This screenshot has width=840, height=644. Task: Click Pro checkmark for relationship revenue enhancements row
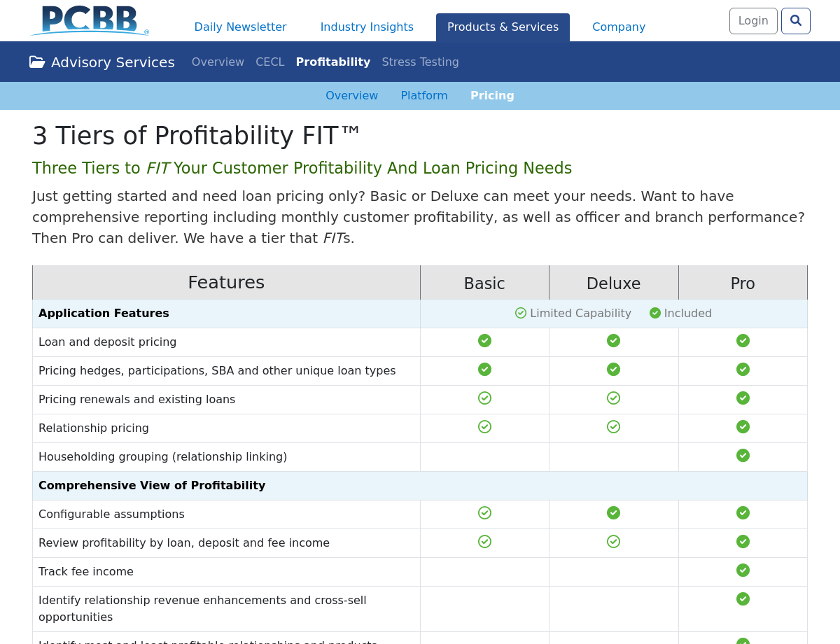point(743,599)
